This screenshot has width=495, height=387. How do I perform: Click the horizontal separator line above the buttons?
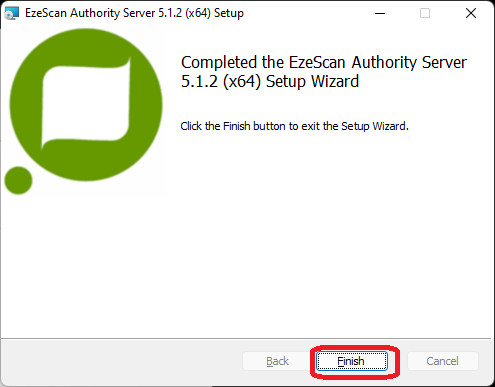coord(246,339)
